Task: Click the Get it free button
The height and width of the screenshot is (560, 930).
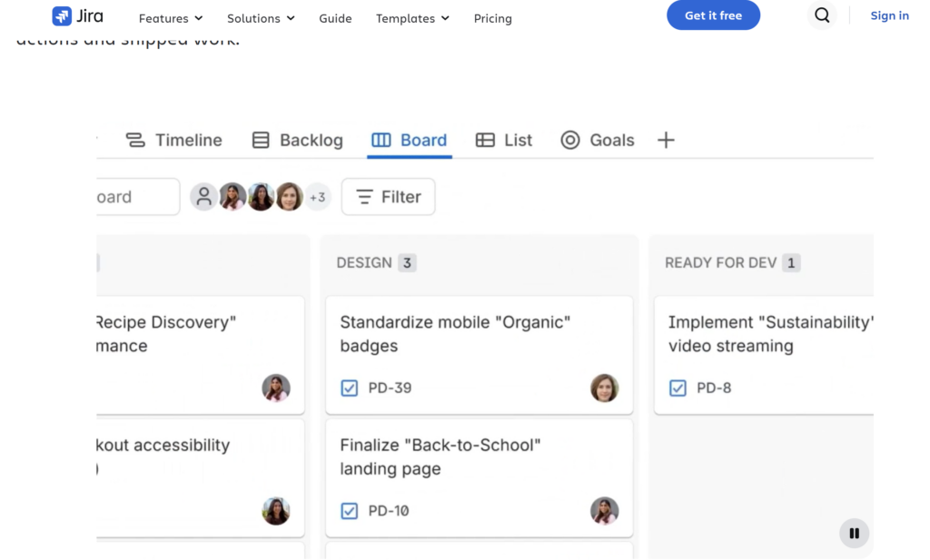Action: click(714, 15)
